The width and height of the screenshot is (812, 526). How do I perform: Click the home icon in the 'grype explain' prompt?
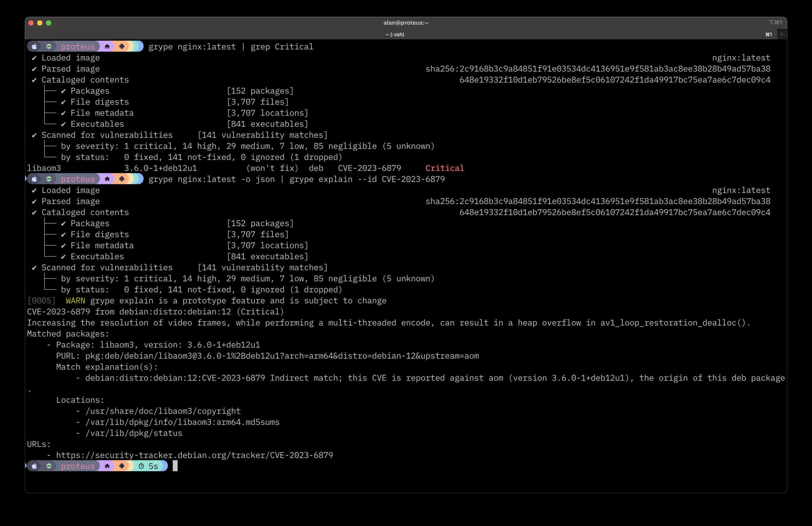(107, 179)
